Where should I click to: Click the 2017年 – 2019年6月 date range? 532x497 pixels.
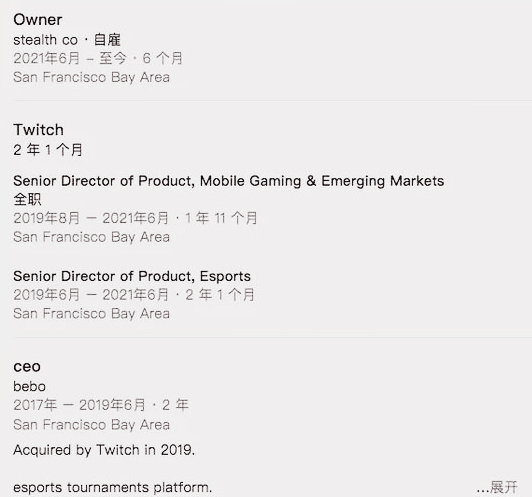pos(79,405)
